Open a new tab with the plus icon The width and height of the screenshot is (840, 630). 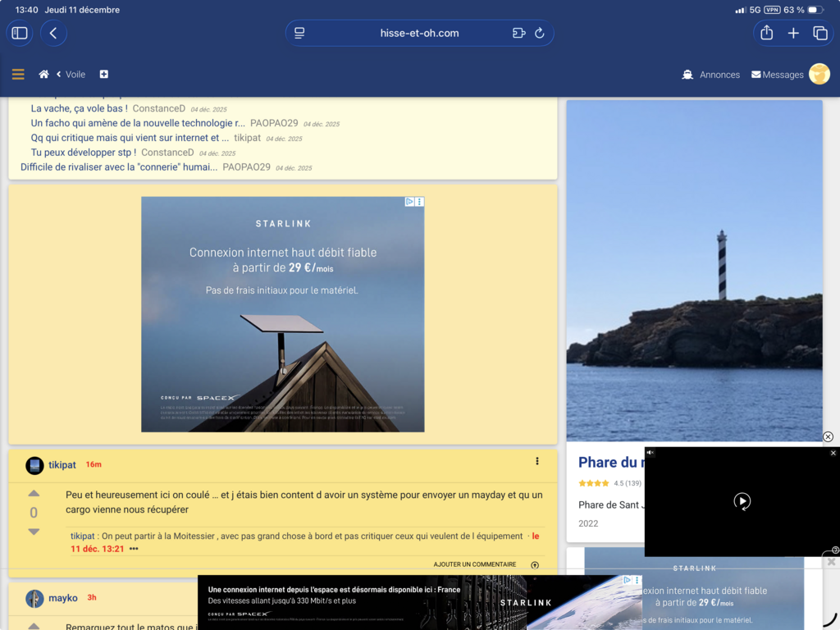(793, 33)
